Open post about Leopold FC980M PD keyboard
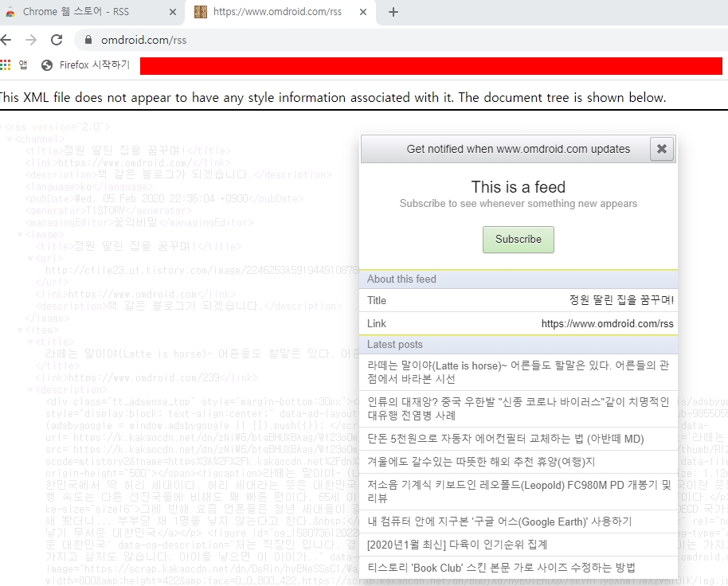This screenshot has width=728, height=586. [x=519, y=491]
